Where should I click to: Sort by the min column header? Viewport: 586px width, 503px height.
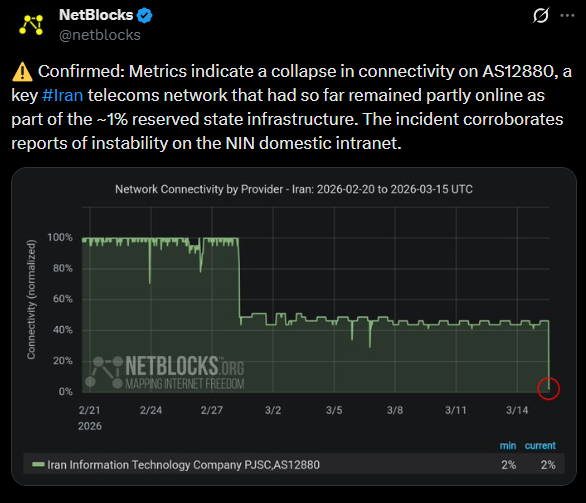coord(508,445)
